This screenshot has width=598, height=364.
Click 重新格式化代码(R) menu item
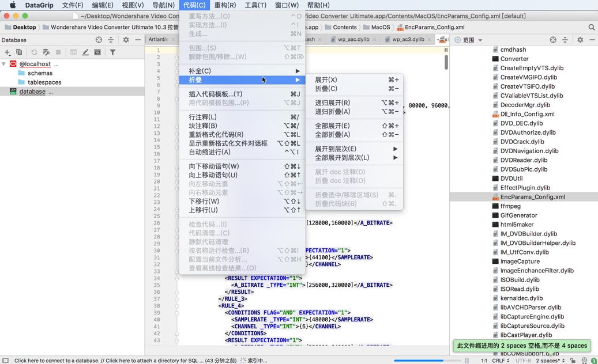(x=242, y=134)
